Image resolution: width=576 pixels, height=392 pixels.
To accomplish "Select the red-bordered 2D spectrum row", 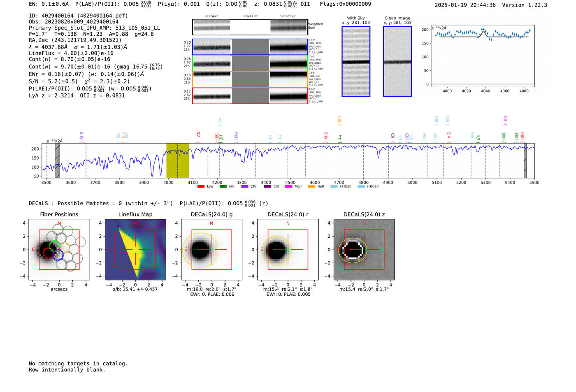I will pyautogui.click(x=250, y=96).
